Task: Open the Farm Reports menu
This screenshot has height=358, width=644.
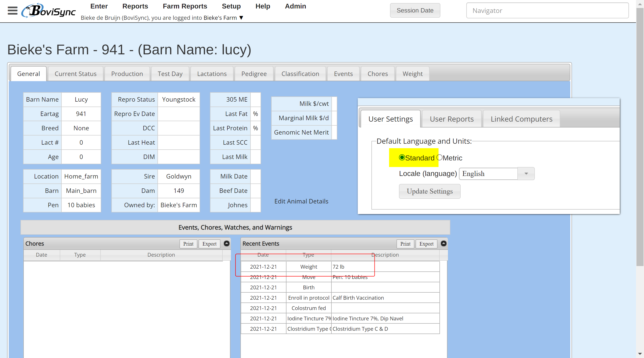Action: (185, 6)
